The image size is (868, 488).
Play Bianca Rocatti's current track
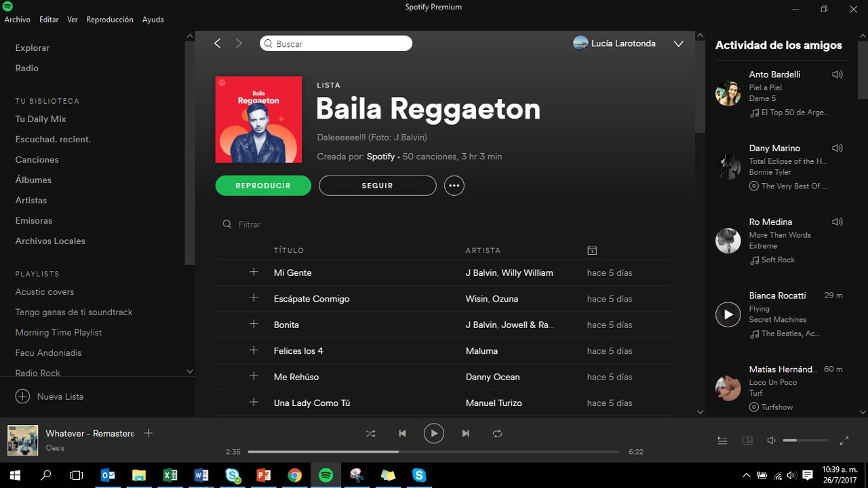(x=728, y=314)
